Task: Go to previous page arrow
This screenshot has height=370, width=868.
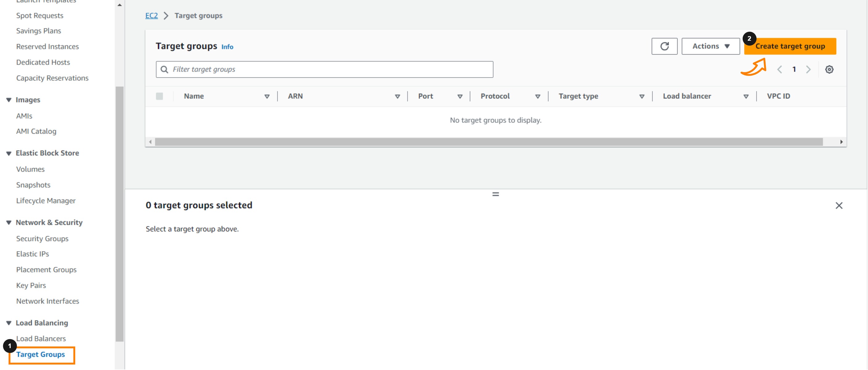Action: pos(779,69)
